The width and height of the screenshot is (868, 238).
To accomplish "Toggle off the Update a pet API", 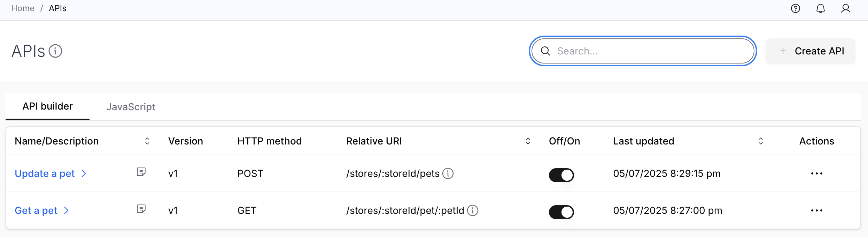I will 561,175.
